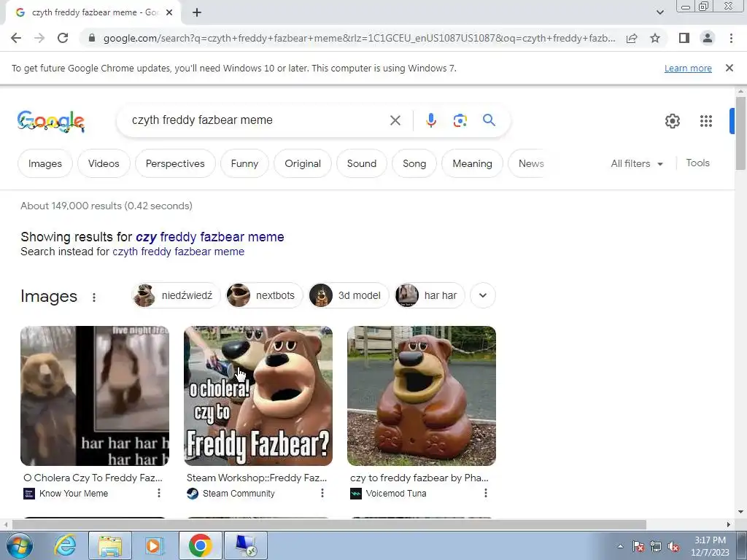Submit search with magnifier icon

(x=489, y=120)
